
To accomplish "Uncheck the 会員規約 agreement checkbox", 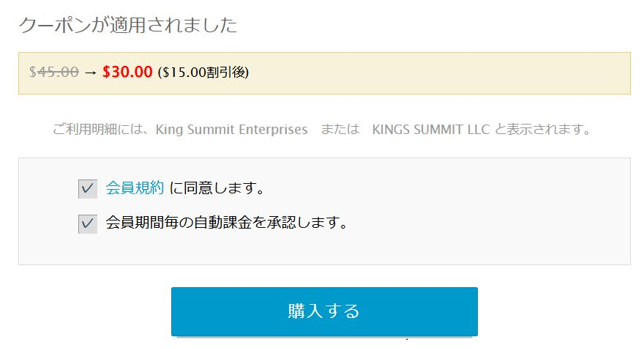I will point(87,189).
